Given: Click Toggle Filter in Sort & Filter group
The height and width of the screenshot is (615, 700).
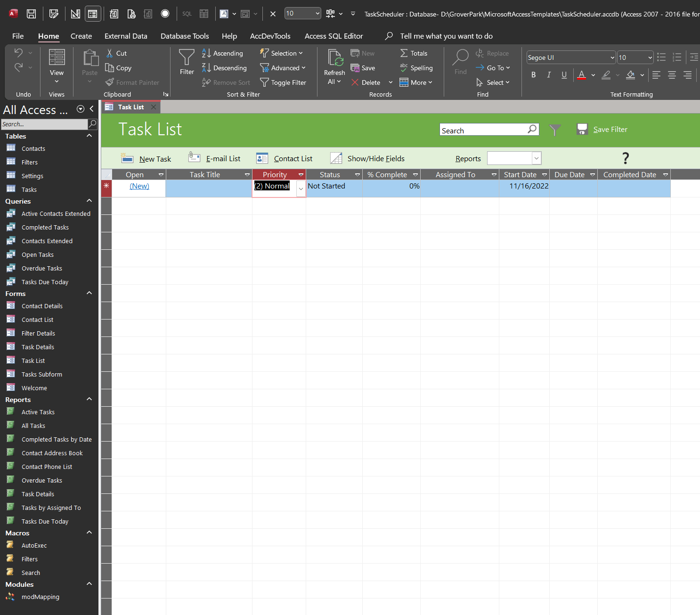Looking at the screenshot, I should coord(283,82).
